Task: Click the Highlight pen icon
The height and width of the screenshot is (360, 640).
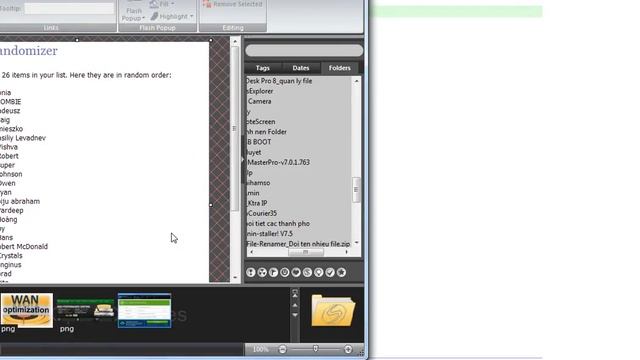Action: point(154,16)
